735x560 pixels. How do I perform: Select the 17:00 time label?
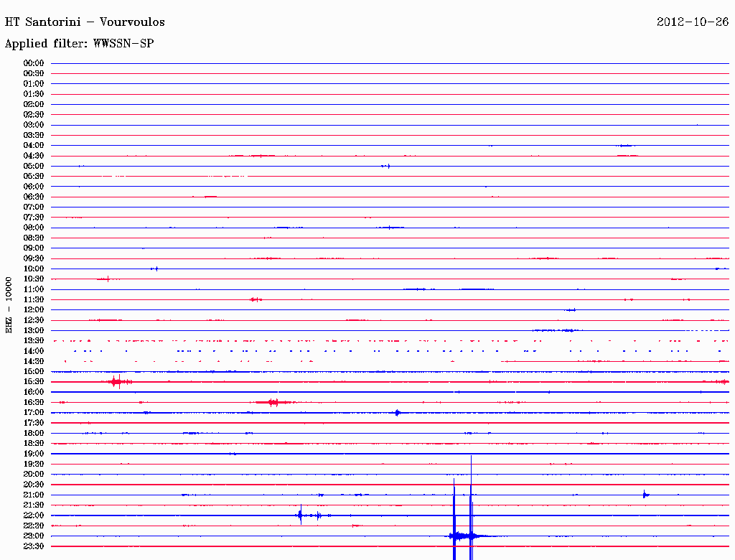pos(34,412)
